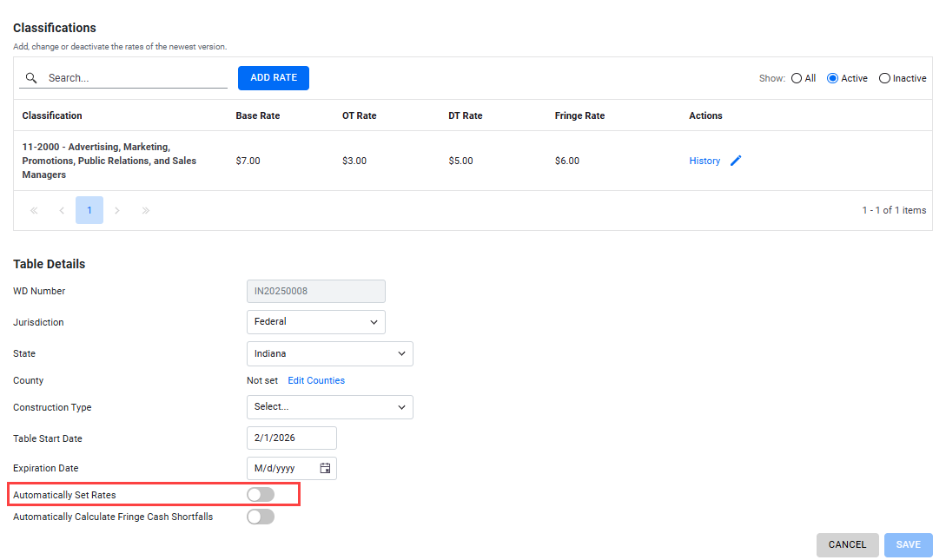Open the Jurisdiction dropdown
The image size is (946, 560).
316,322
